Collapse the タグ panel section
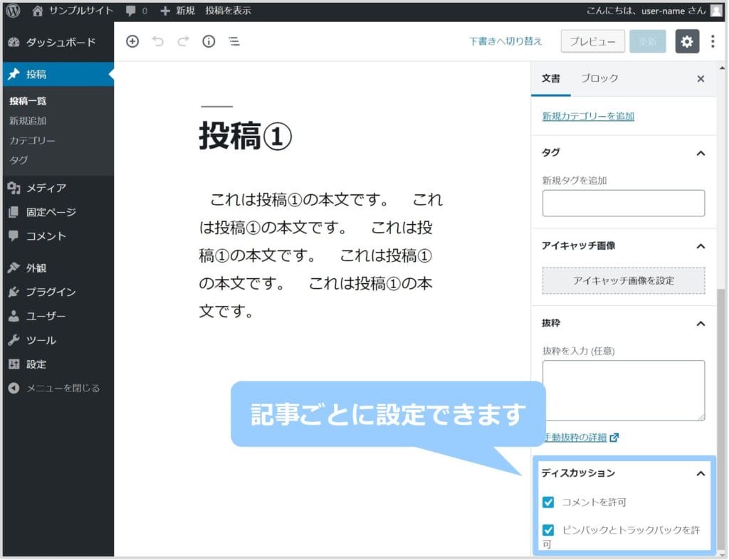Screen dimensions: 729x560 click(701, 153)
